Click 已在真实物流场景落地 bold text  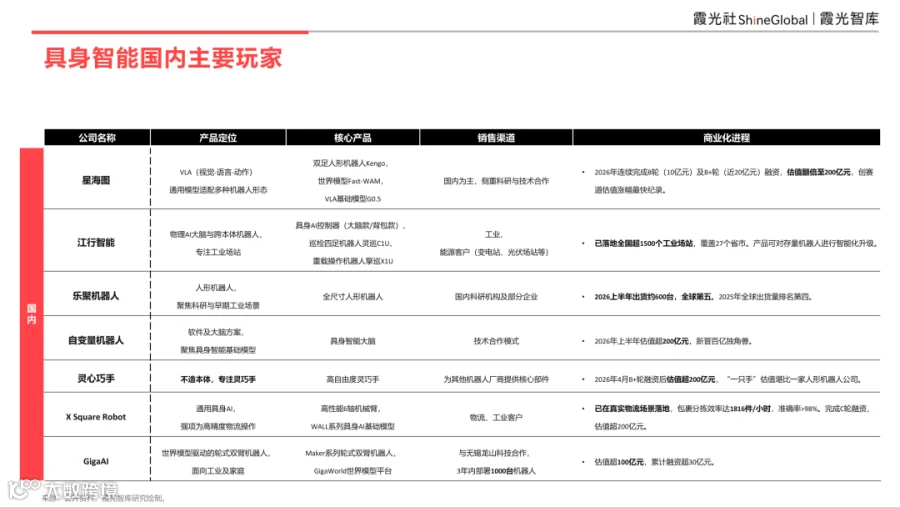point(632,409)
